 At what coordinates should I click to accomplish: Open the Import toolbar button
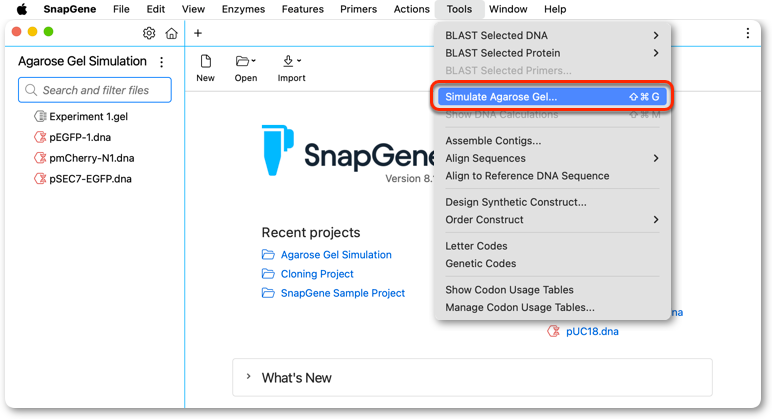(291, 69)
